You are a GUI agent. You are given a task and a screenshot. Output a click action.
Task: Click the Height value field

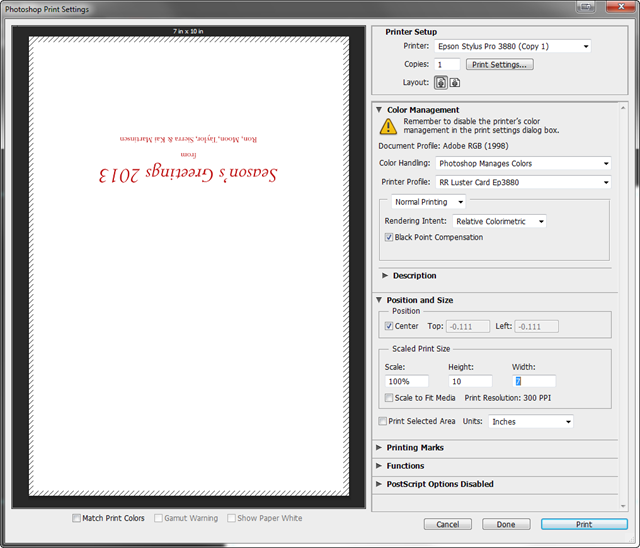pos(470,381)
